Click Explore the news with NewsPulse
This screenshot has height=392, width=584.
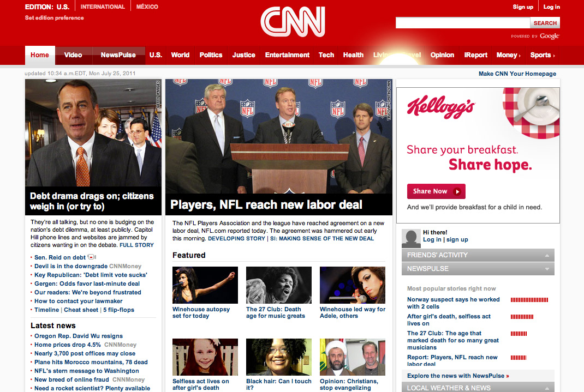(x=458, y=376)
